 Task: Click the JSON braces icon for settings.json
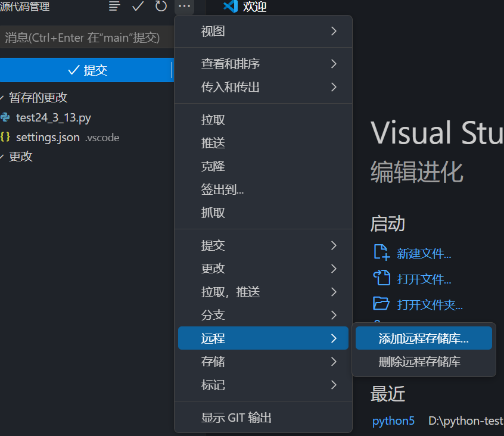coord(5,137)
